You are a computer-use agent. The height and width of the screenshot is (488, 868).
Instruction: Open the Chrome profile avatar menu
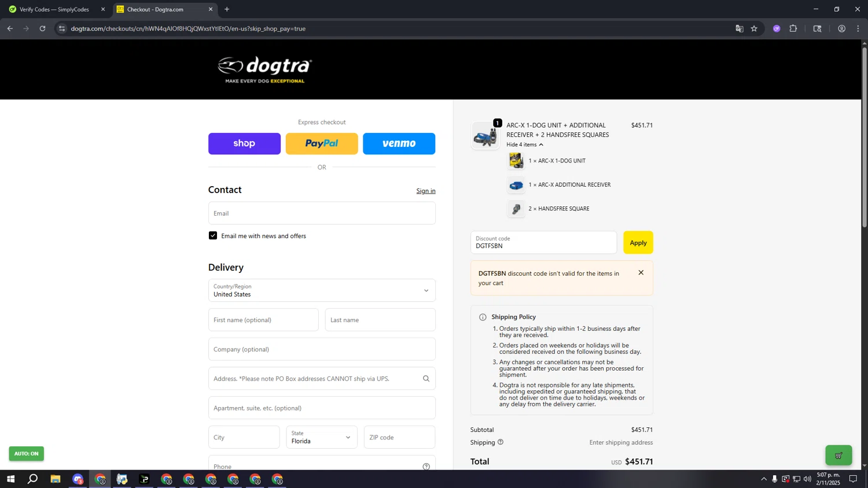click(841, 28)
